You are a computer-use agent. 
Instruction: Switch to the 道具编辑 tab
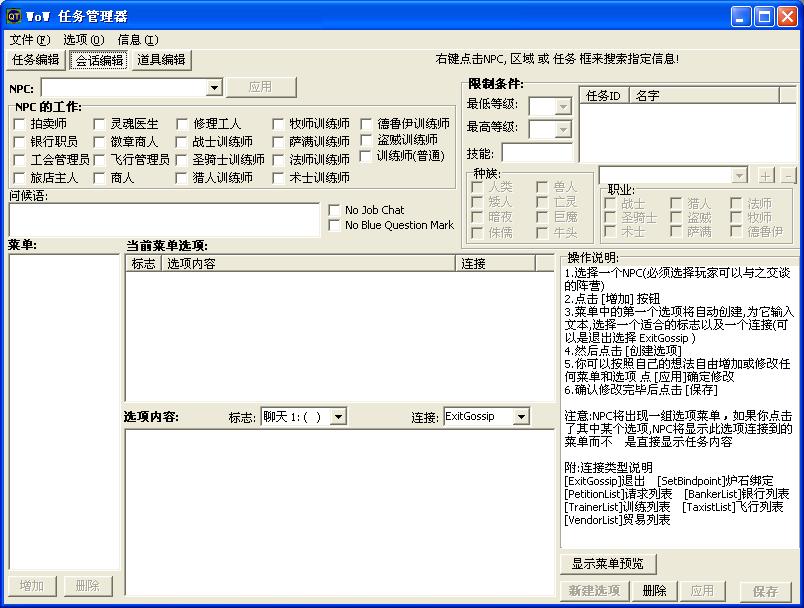161,60
